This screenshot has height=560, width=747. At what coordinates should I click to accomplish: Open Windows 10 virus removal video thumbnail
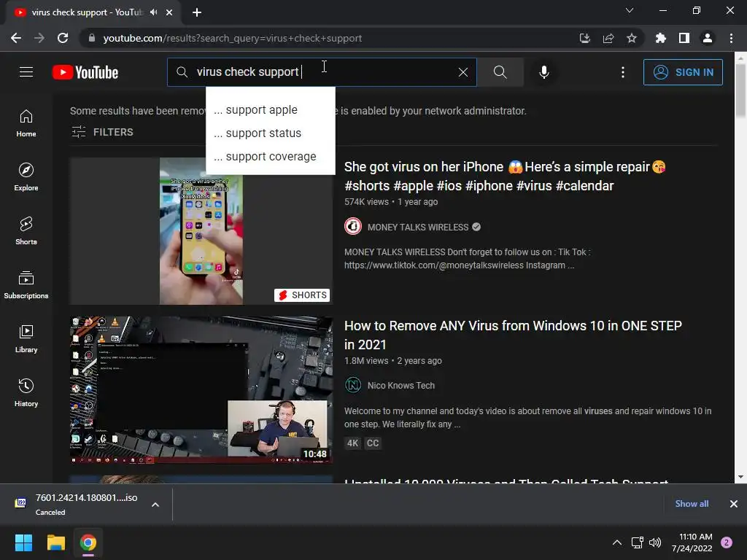tap(201, 389)
